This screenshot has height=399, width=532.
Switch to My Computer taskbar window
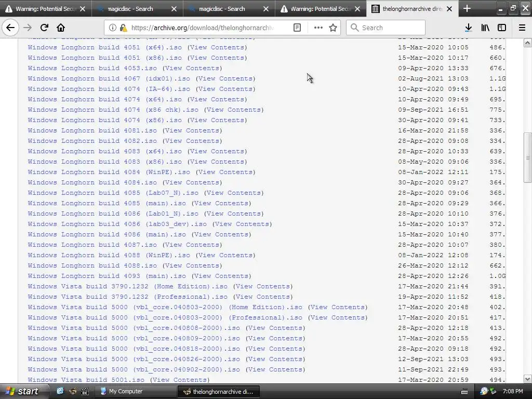136,391
